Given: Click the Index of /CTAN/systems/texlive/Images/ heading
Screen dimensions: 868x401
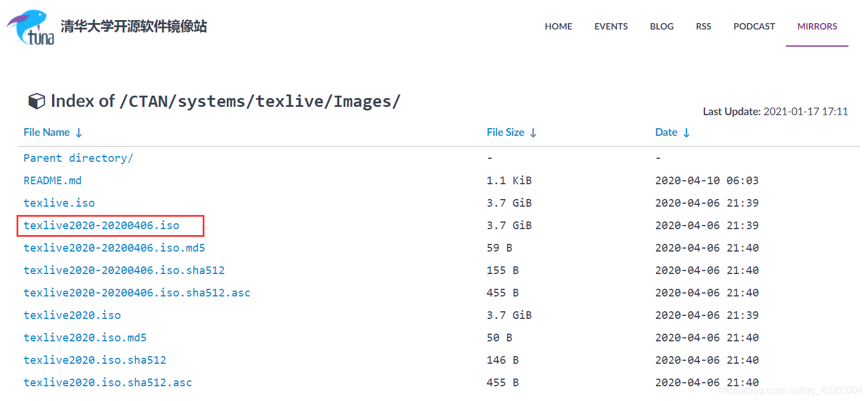Looking at the screenshot, I should [226, 101].
